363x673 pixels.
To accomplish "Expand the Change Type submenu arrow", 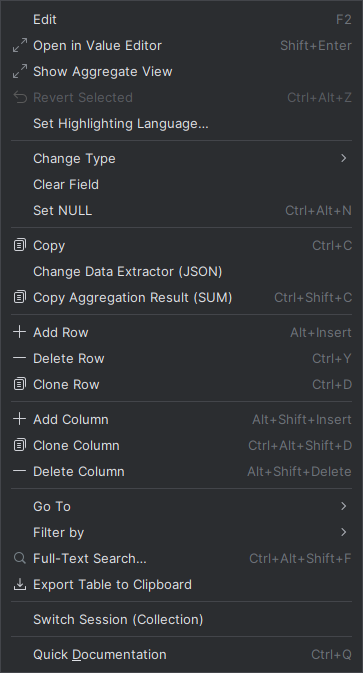I will (x=343, y=158).
